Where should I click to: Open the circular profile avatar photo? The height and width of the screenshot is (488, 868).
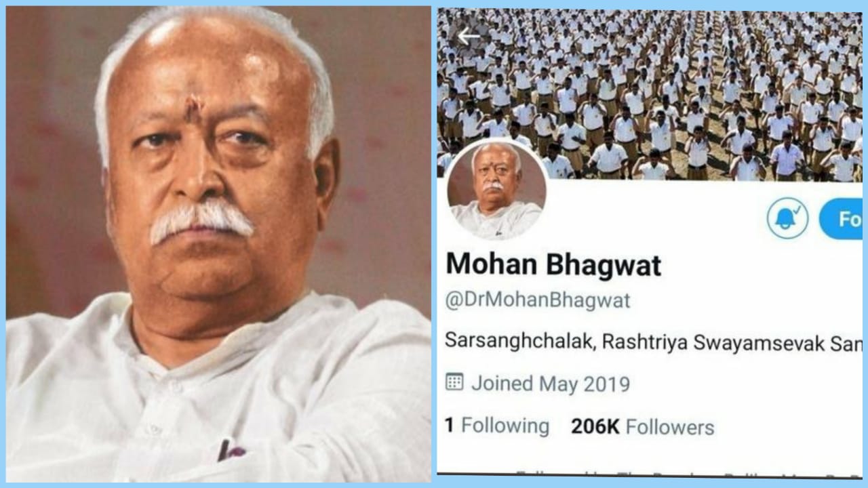(x=498, y=189)
